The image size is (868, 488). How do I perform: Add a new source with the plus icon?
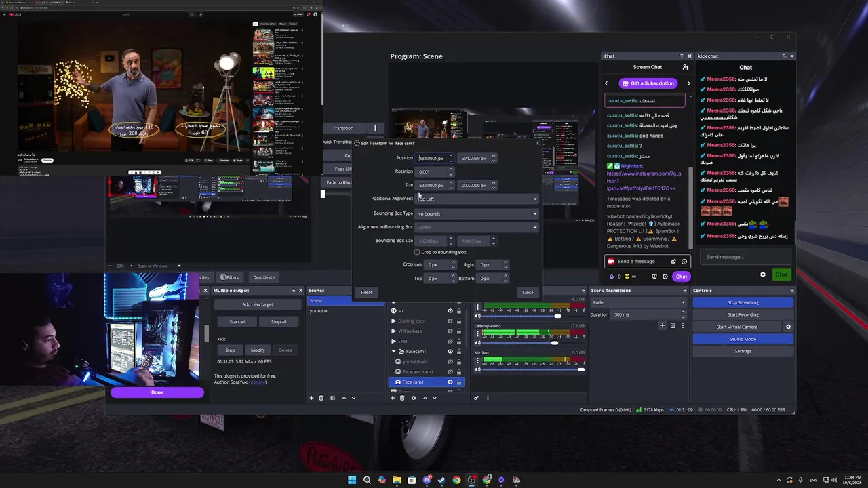coord(393,398)
